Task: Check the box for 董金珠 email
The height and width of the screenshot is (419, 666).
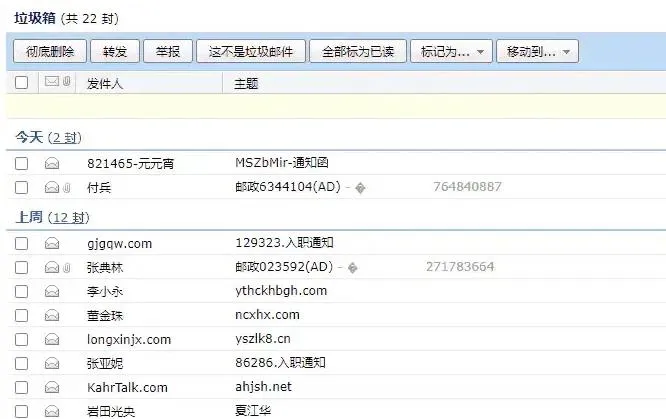Action: (21, 315)
